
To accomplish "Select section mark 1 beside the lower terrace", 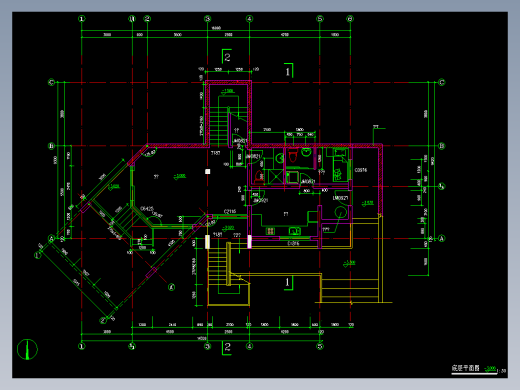I will pyautogui.click(x=289, y=282).
